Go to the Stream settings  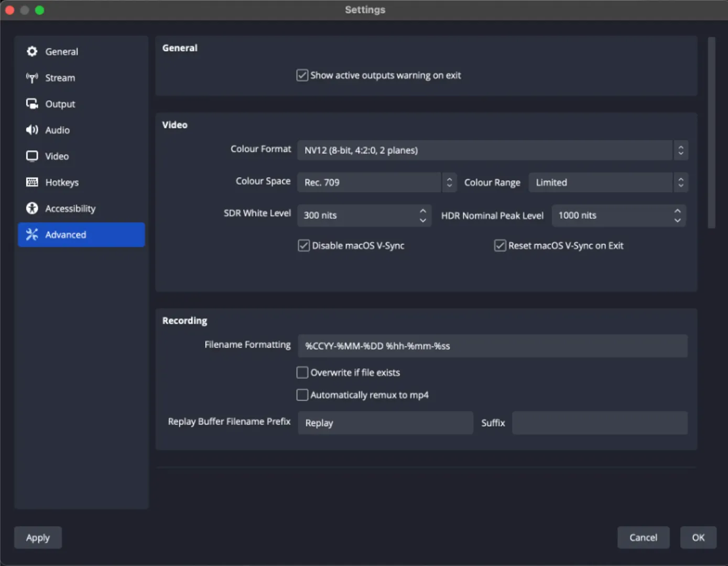(81, 78)
